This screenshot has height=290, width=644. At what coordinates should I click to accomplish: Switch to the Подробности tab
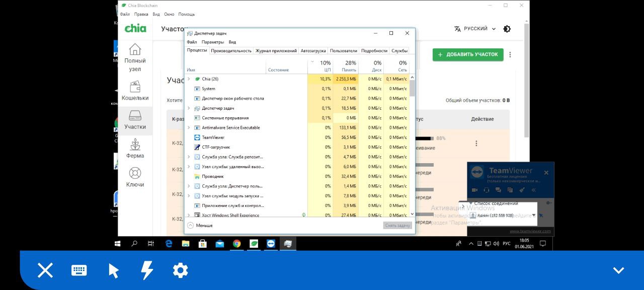tap(374, 51)
